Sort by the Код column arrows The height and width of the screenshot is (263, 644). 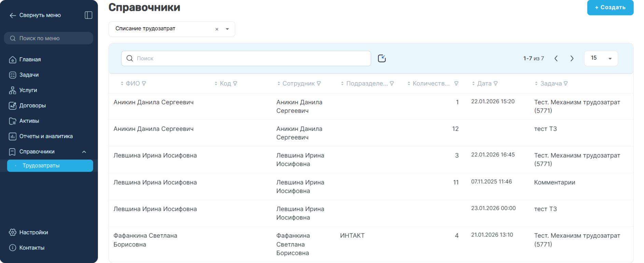point(216,83)
